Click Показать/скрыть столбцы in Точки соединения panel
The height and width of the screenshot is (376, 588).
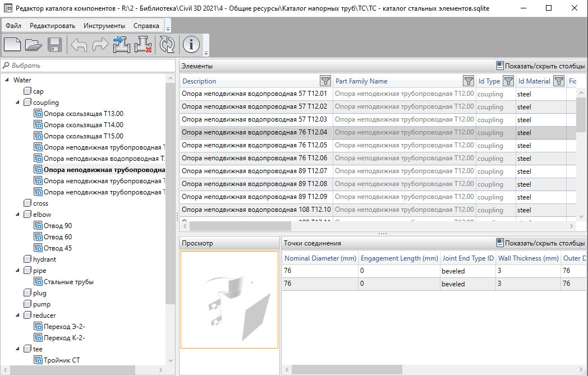[x=540, y=243]
